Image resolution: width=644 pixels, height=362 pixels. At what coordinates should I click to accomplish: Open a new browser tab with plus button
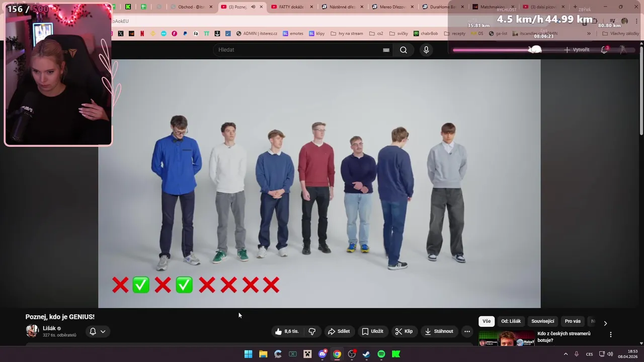click(575, 7)
